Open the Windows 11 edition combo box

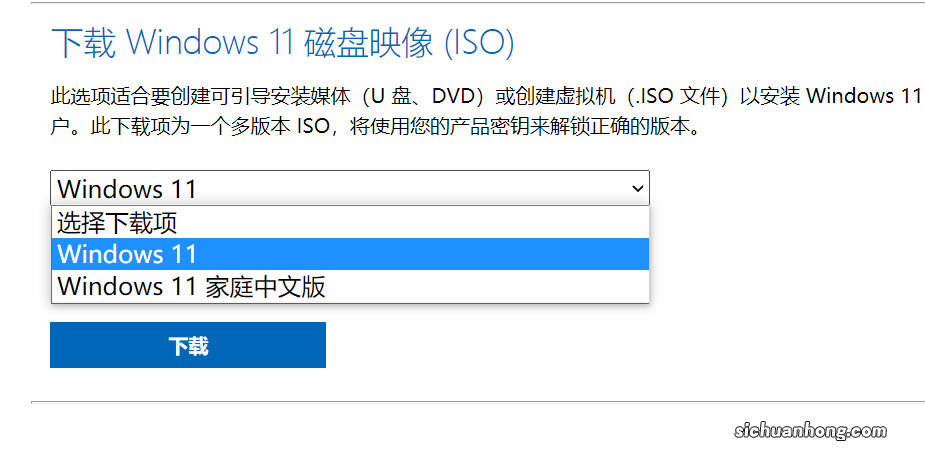350,189
